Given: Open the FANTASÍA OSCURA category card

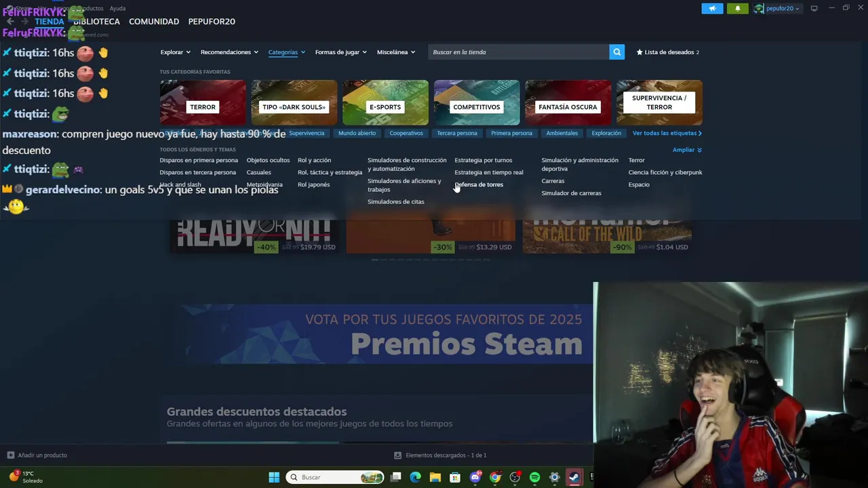Looking at the screenshot, I should (x=568, y=102).
